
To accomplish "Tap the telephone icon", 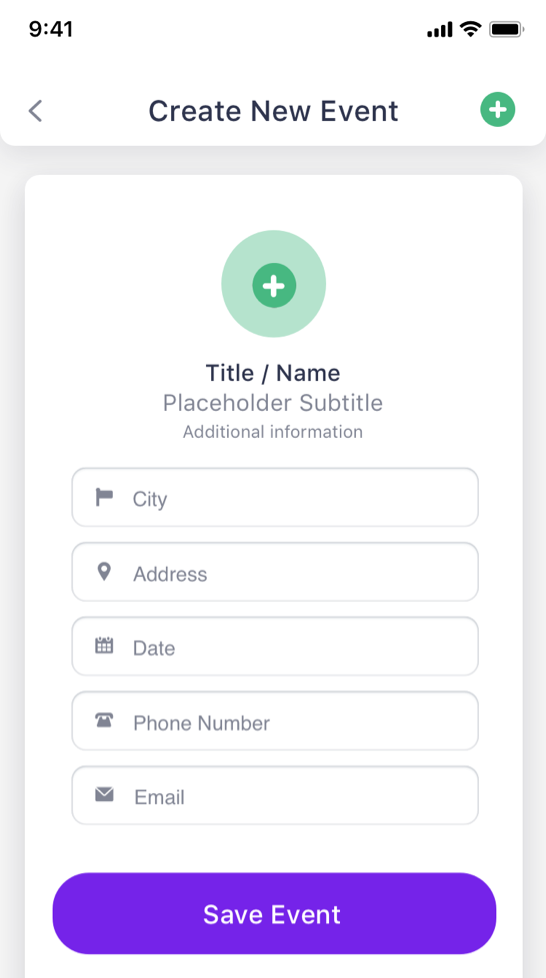I will [x=104, y=720].
